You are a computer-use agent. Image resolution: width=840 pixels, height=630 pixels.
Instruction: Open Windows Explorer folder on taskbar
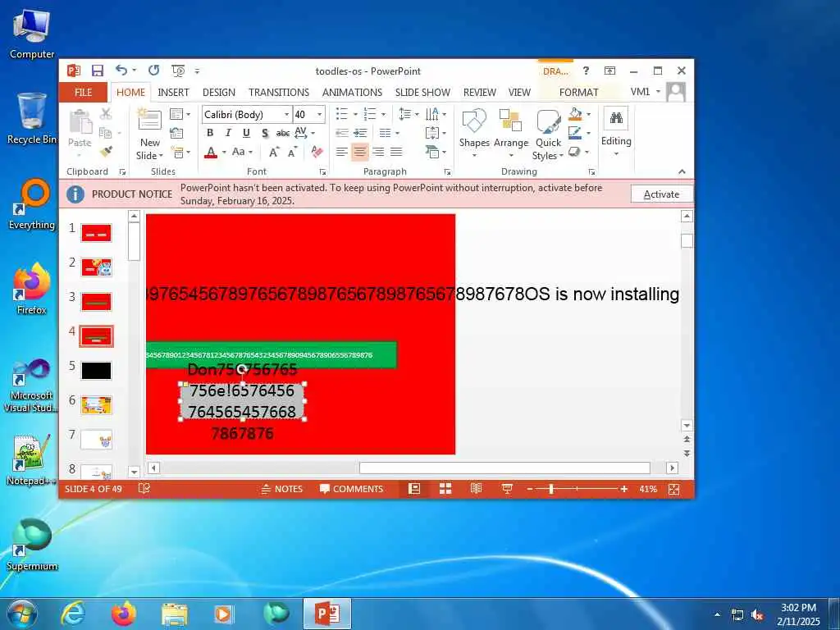[175, 614]
